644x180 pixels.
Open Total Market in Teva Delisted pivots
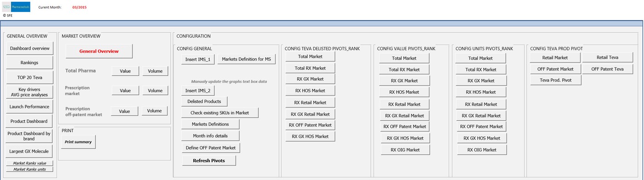point(310,56)
